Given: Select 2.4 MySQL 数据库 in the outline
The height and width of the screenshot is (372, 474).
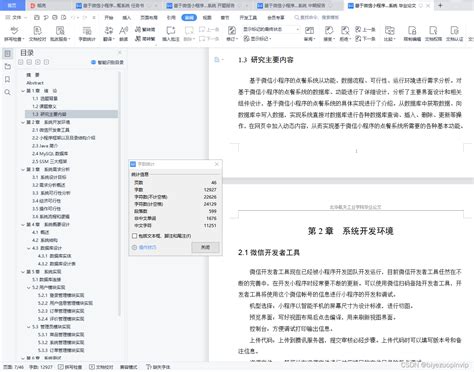Looking at the screenshot, I should pyautogui.click(x=50, y=154).
